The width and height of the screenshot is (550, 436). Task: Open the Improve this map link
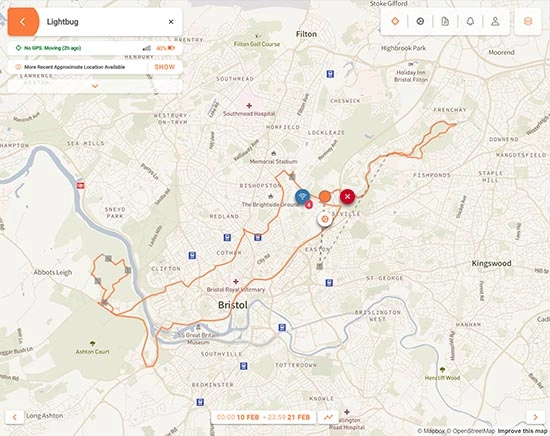[x=522, y=431]
